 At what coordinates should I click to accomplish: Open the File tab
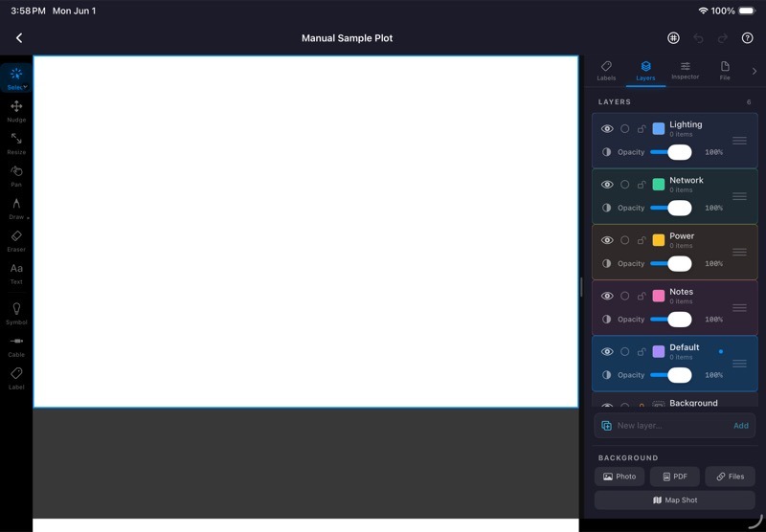click(725, 71)
